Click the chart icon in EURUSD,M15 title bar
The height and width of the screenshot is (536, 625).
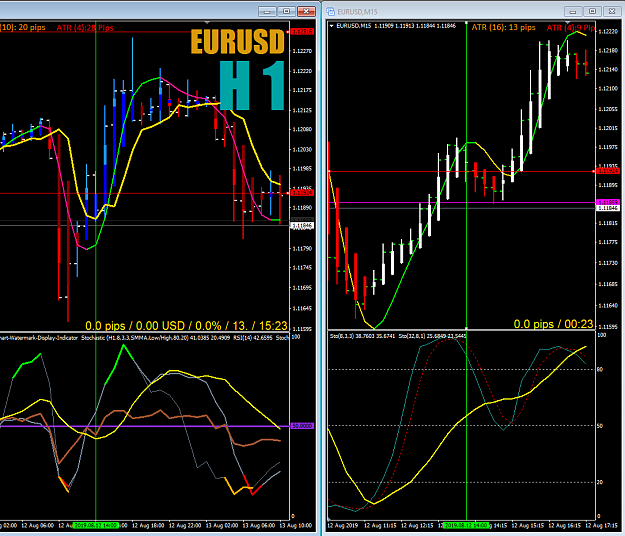[330, 12]
